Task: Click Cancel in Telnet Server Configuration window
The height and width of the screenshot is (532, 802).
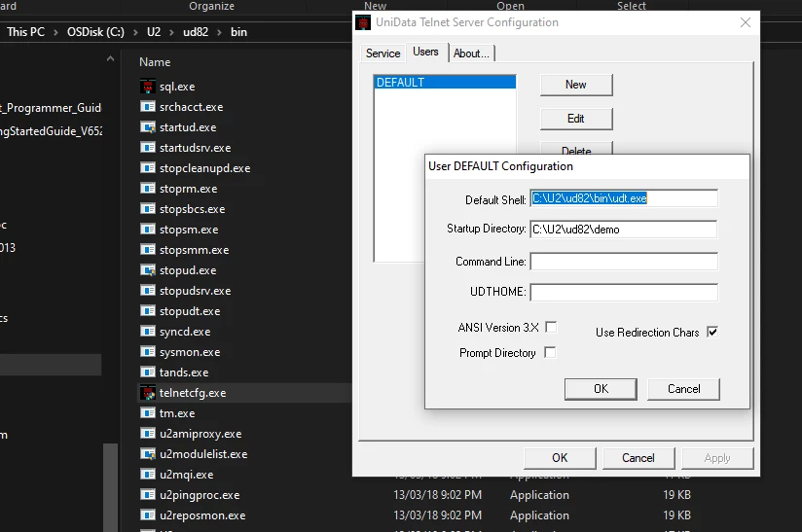Action: pyautogui.click(x=638, y=458)
